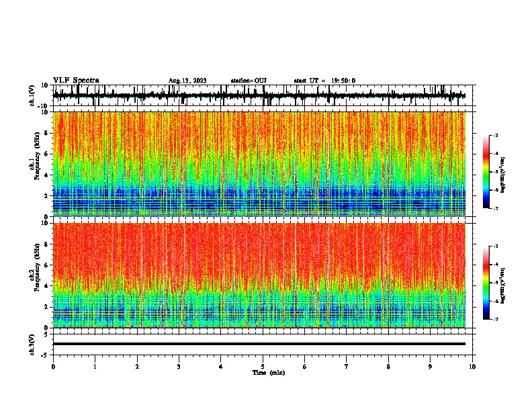Click the "ch.3(V)" axis label
The height and width of the screenshot is (411, 532).
click(32, 345)
